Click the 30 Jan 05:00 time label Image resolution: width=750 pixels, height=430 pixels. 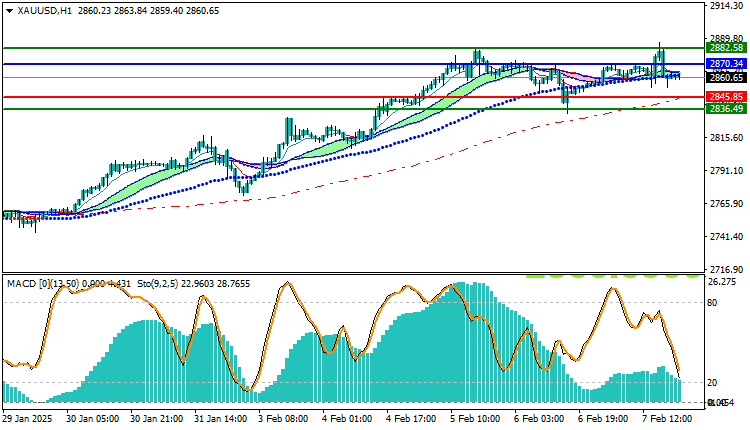[x=92, y=419]
